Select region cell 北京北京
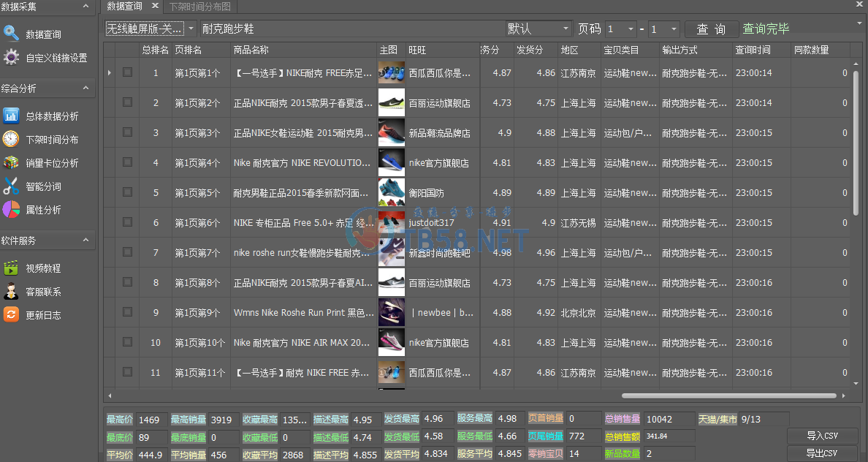Screen dimensions: 868x462 579,312
